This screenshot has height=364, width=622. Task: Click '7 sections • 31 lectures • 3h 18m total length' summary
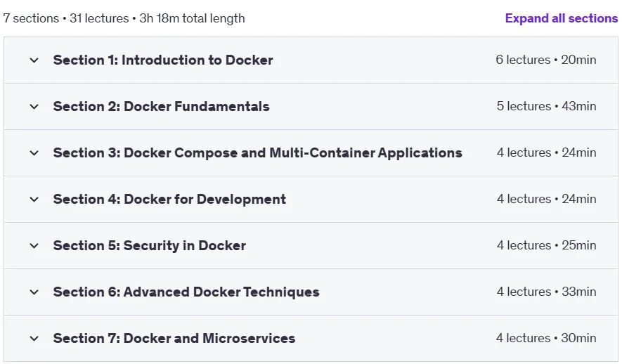[x=124, y=19]
